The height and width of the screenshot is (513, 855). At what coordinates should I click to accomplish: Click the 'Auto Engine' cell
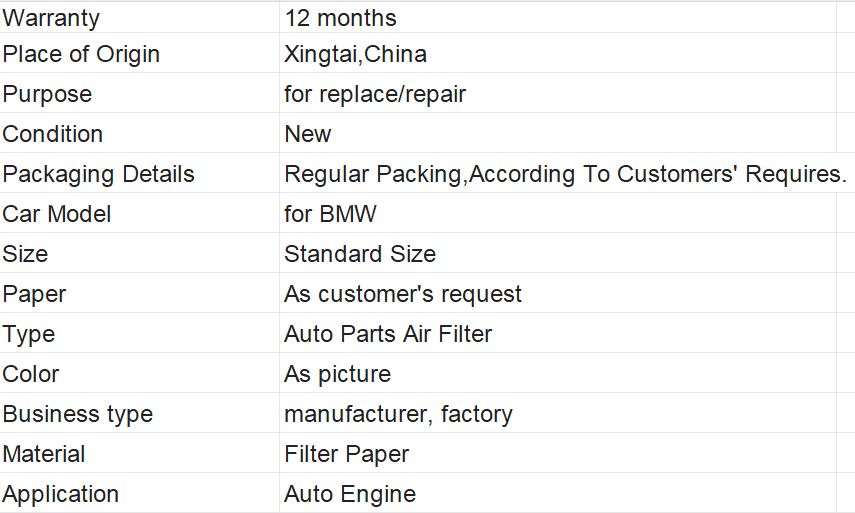coord(350,494)
